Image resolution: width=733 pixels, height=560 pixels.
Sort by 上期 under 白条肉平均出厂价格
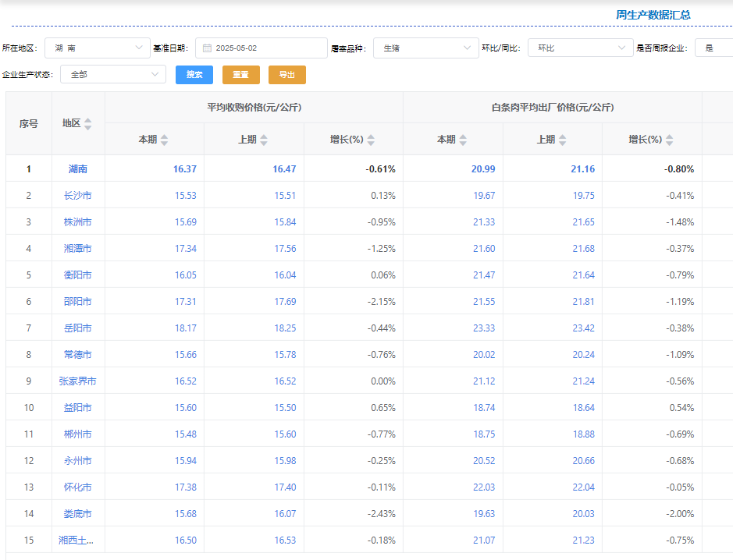562,140
